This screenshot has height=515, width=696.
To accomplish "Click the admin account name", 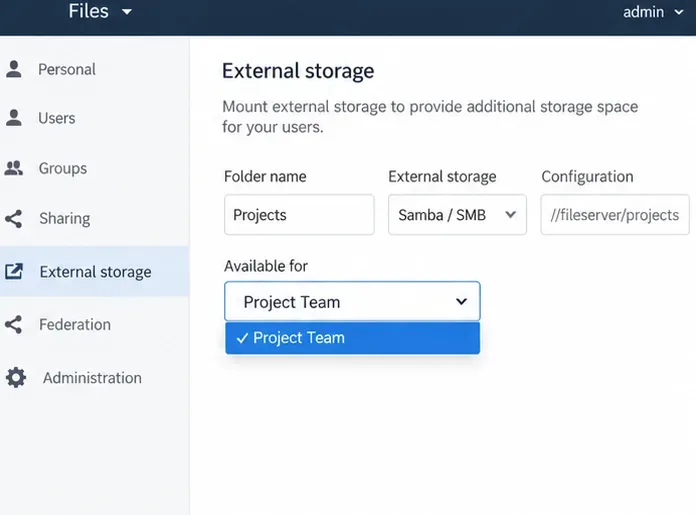I will [643, 12].
